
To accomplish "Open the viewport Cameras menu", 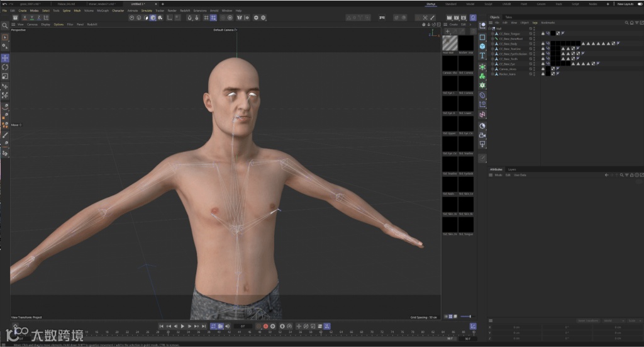I will point(32,25).
